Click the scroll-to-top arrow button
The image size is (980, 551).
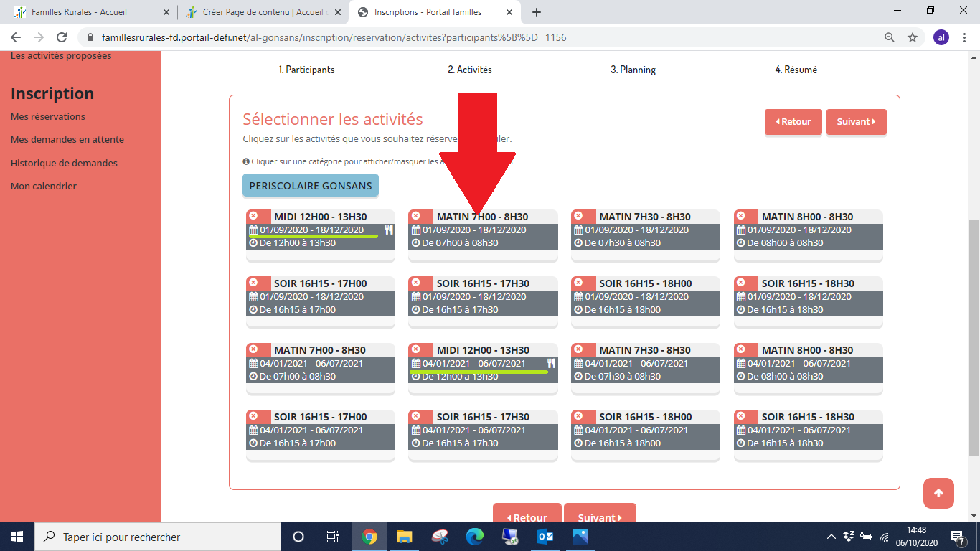pos(938,493)
